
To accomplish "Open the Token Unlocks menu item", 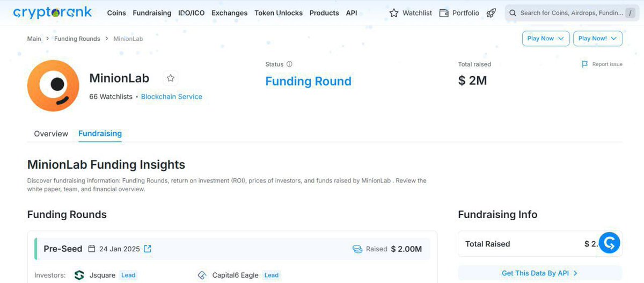I will tap(279, 13).
